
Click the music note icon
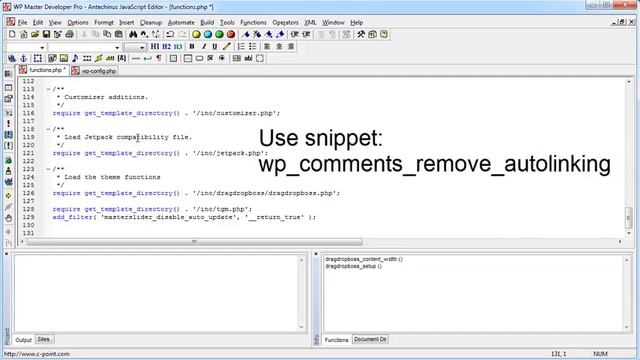(x=75, y=58)
